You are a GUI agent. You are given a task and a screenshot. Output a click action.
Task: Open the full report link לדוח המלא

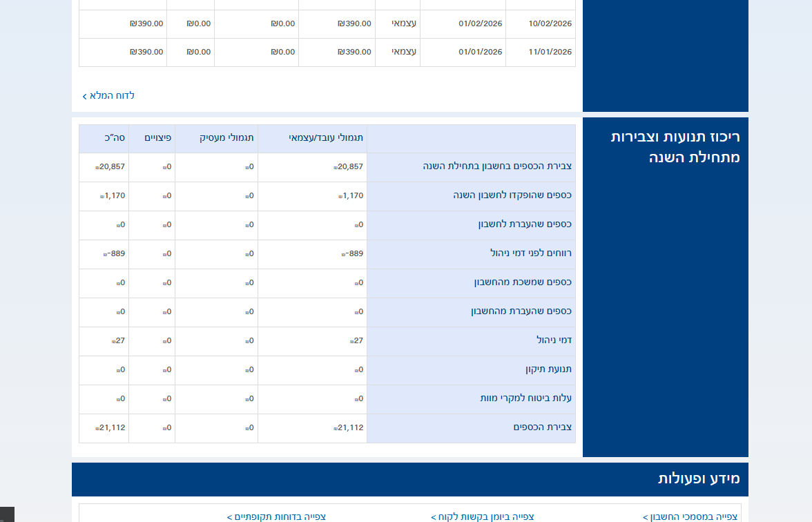(108, 95)
